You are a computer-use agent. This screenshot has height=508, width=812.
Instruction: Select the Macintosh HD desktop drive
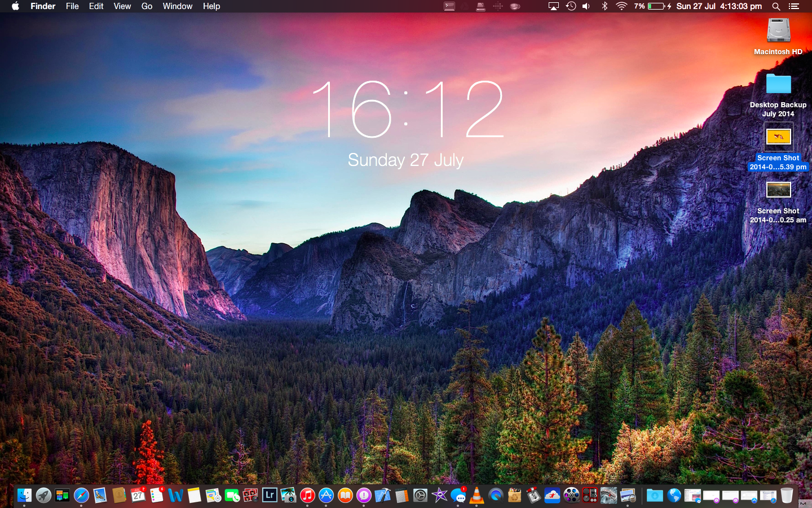coord(778,37)
